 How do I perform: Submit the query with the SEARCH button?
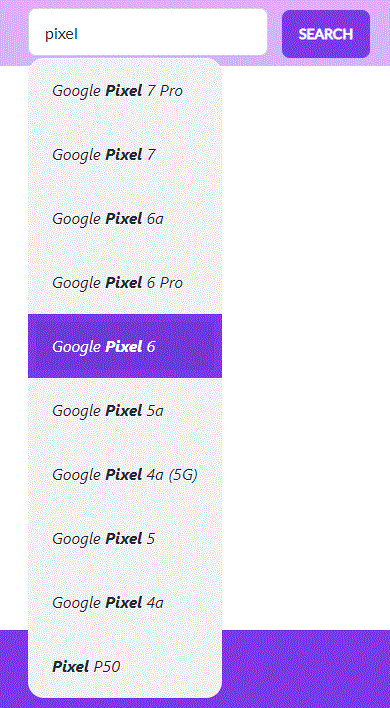pos(326,34)
